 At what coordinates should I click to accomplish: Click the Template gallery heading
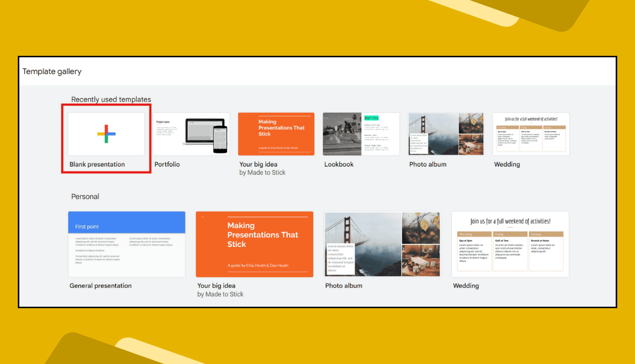click(x=52, y=71)
